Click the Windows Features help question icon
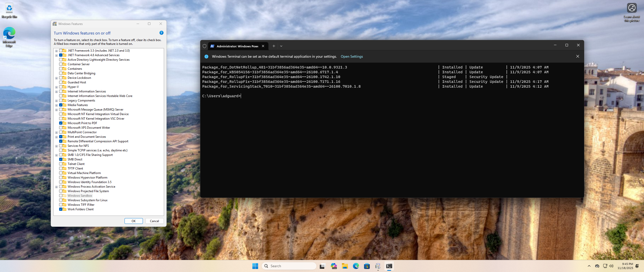The height and width of the screenshot is (272, 644). 162,33
